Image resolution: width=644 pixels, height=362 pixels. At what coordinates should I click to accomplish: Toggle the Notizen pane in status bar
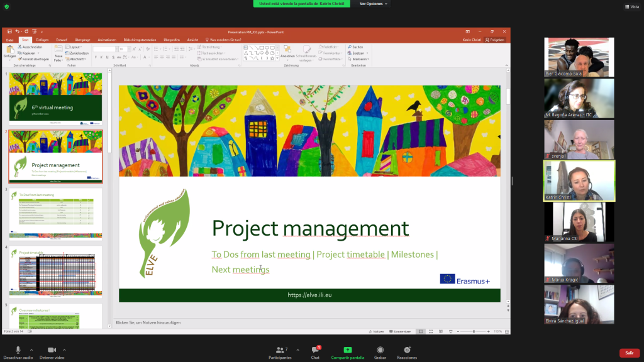(x=377, y=331)
